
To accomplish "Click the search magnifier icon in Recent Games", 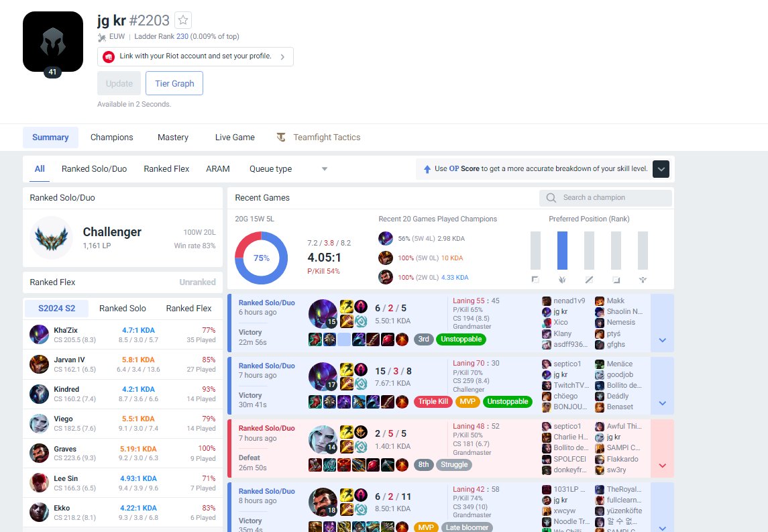I will [551, 198].
